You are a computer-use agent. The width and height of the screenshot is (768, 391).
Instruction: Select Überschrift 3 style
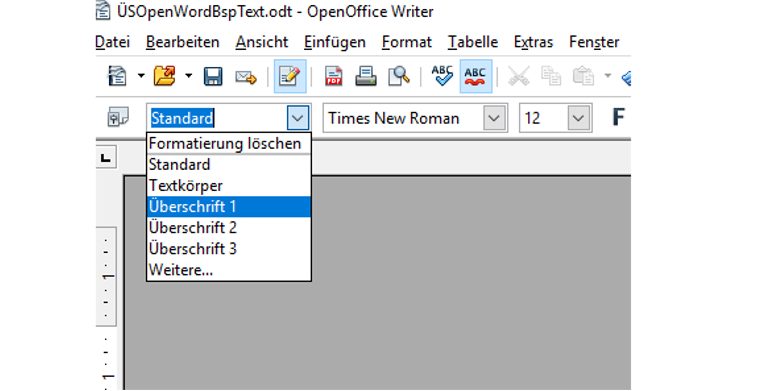[x=229, y=249]
